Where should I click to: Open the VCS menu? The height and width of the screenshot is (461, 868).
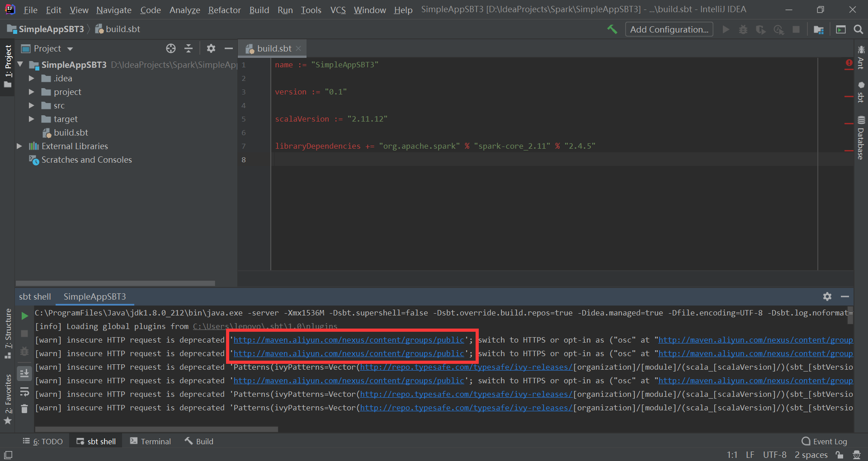(x=338, y=10)
